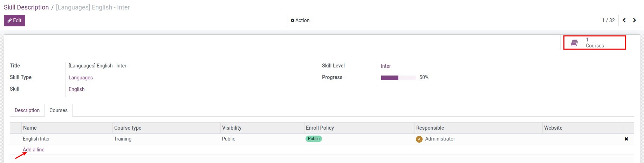The image size is (644, 163).
Task: Open the Languages skill type link
Action: click(x=81, y=78)
